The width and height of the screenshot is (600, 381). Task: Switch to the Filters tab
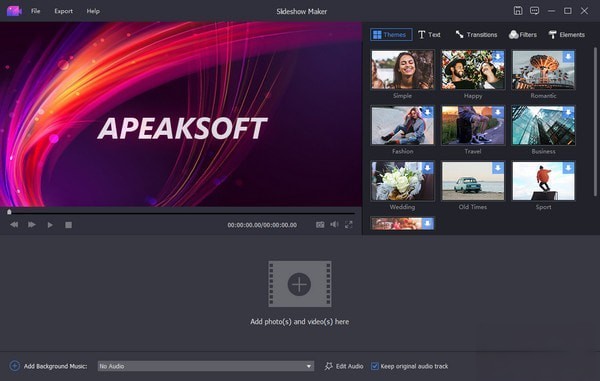(523, 35)
